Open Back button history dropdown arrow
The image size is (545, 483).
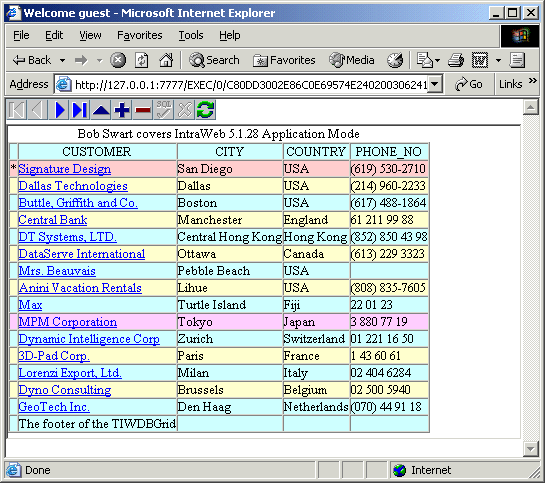pos(62,60)
